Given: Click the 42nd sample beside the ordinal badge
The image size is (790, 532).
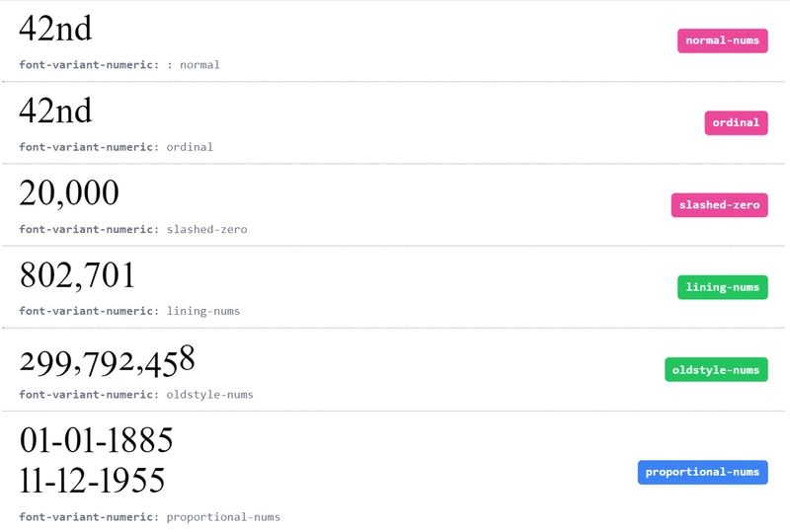Looking at the screenshot, I should [x=56, y=111].
